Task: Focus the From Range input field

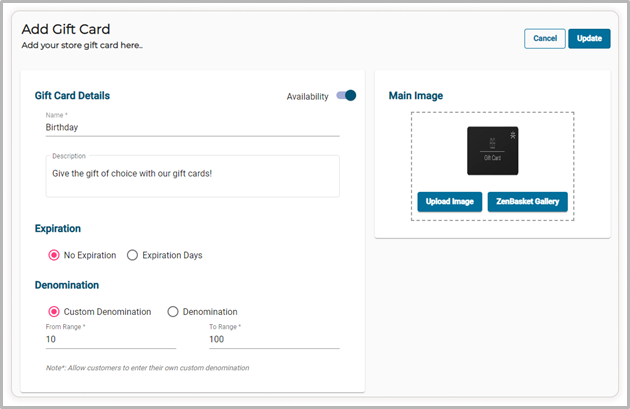Action: (x=110, y=340)
